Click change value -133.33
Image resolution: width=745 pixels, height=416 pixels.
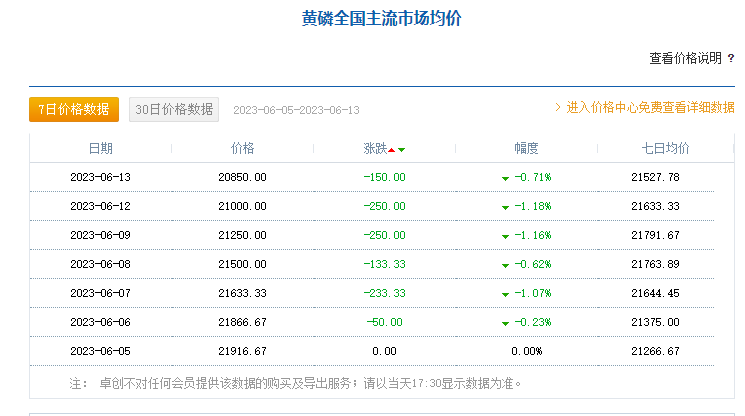384,265
